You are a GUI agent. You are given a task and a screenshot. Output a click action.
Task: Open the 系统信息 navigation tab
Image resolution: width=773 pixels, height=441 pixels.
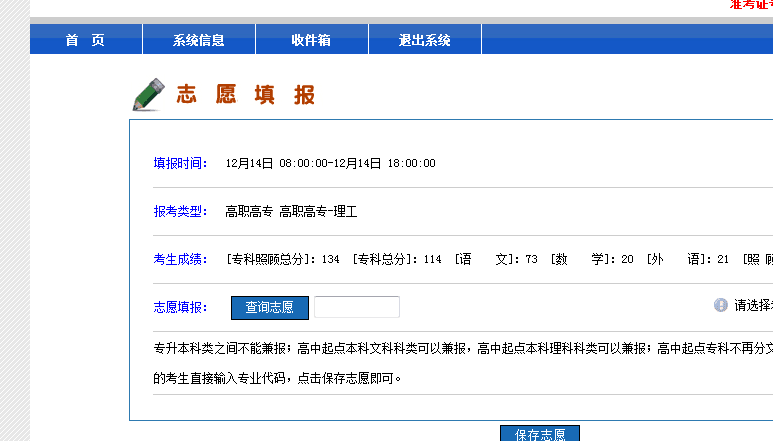tap(199, 39)
